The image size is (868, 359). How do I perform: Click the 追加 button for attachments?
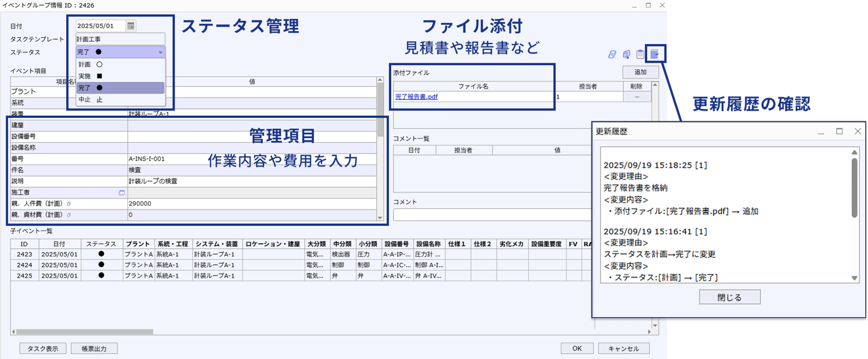(640, 72)
